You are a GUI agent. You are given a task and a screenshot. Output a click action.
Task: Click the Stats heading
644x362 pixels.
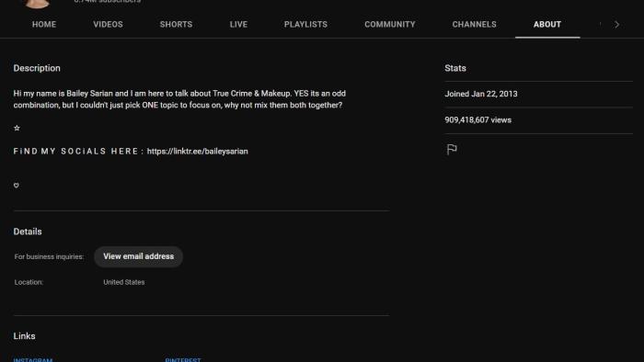455,68
